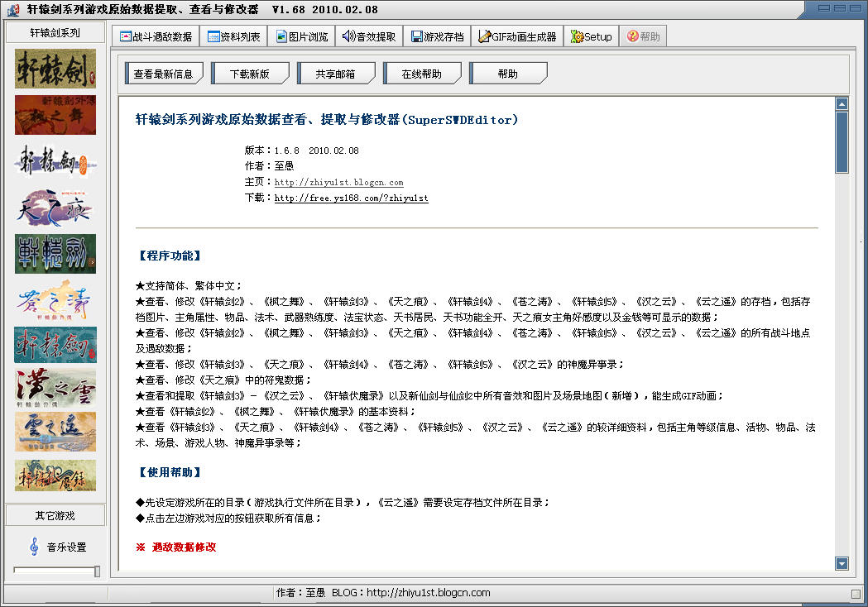The width and height of the screenshot is (868, 607).
Task: Select the 枫之舞 game logo in sidebar
Action: [55, 115]
